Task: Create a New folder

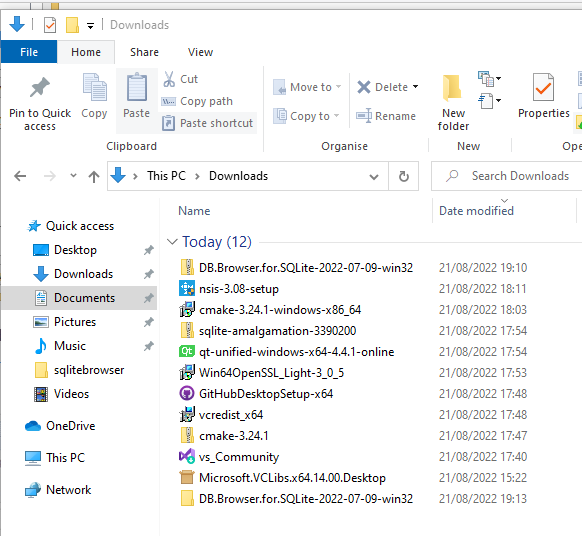Action: tap(453, 102)
